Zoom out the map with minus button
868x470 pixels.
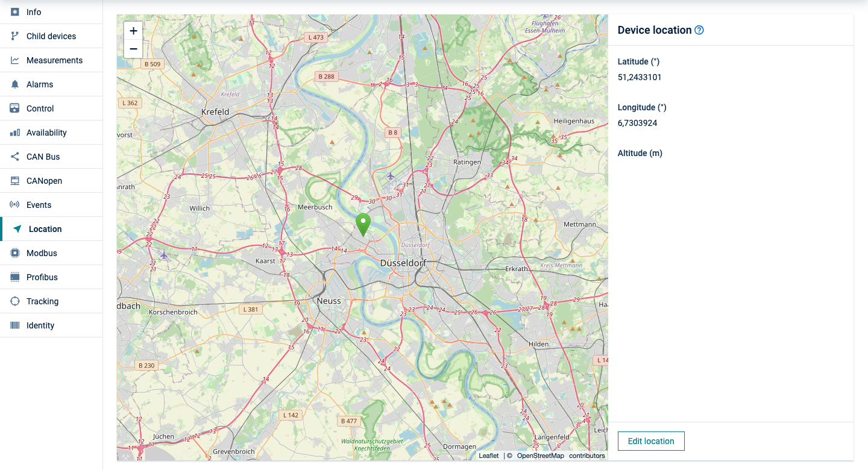click(133, 49)
